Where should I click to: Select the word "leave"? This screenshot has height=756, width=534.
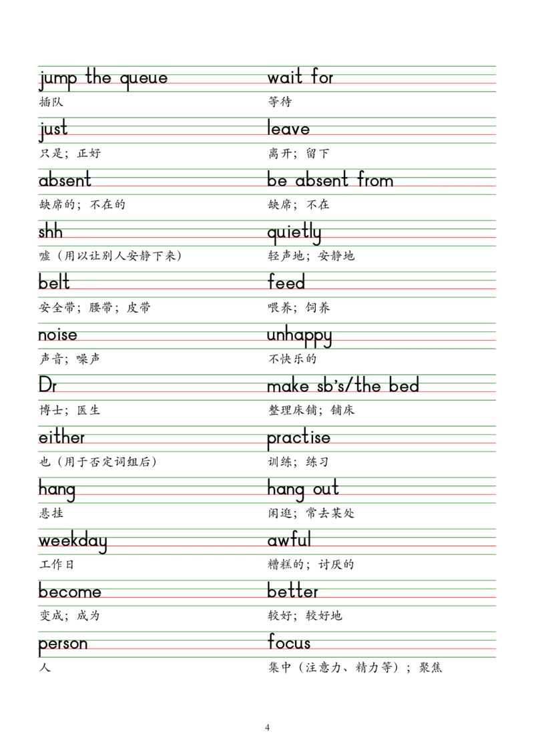tap(288, 130)
